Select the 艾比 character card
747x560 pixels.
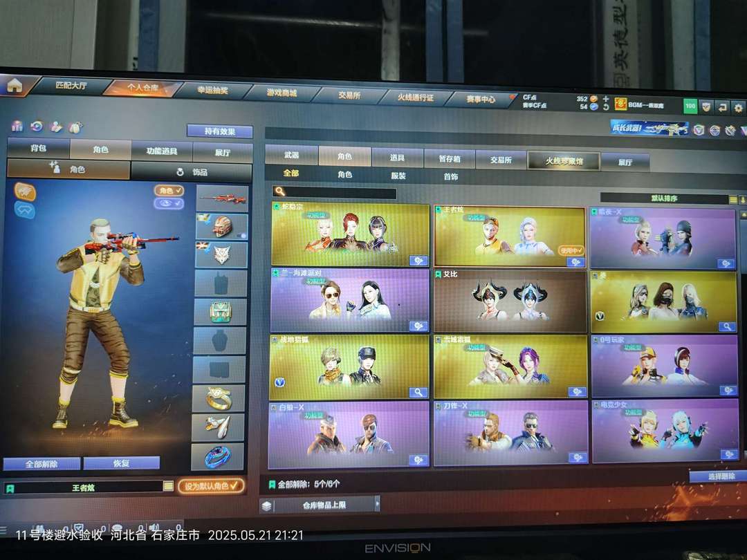coord(510,301)
